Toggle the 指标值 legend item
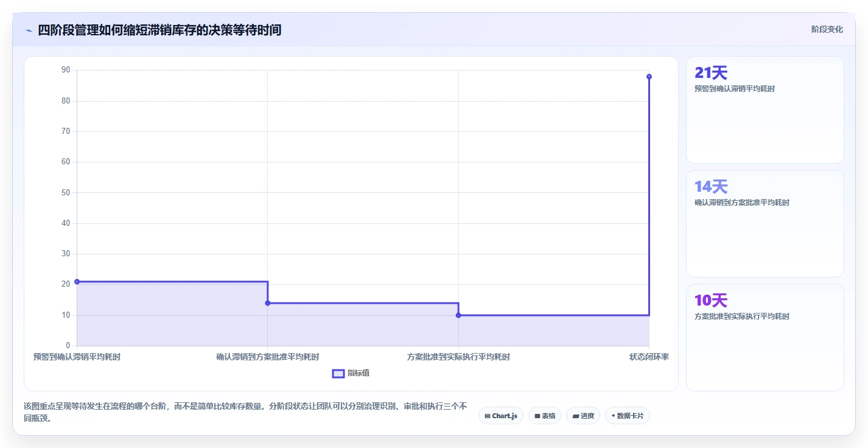 click(x=351, y=373)
